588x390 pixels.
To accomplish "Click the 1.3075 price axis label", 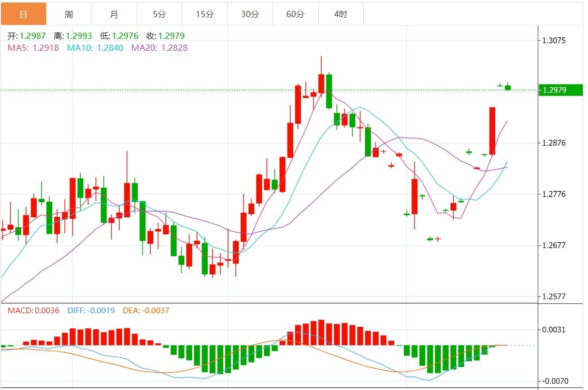I will pos(554,40).
